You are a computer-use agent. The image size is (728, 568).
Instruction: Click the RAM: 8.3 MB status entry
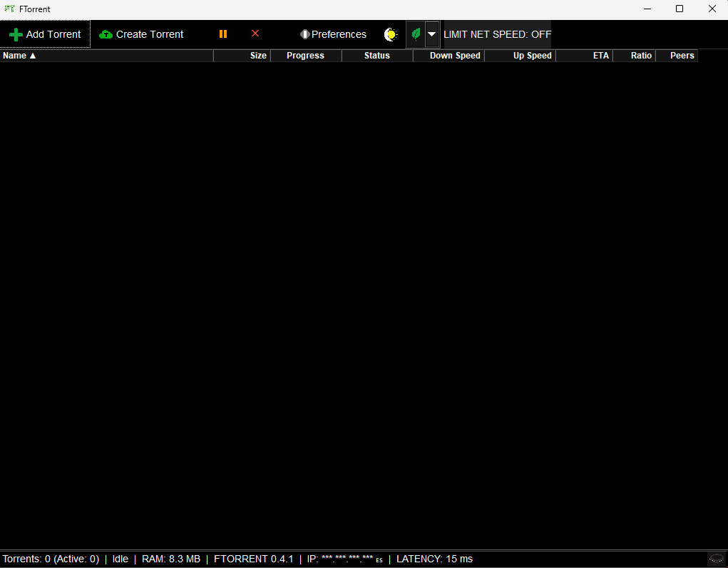pyautogui.click(x=171, y=559)
